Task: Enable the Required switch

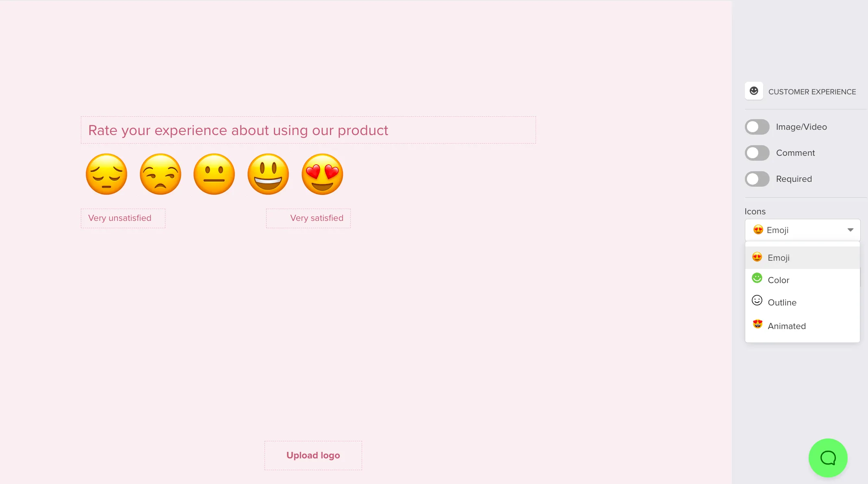Action: 757,179
